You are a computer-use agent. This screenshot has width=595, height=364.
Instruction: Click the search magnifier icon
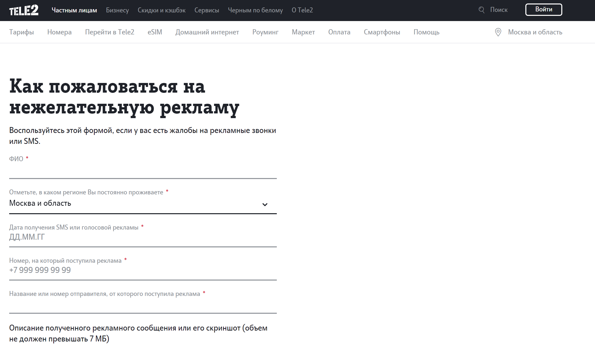click(x=481, y=10)
